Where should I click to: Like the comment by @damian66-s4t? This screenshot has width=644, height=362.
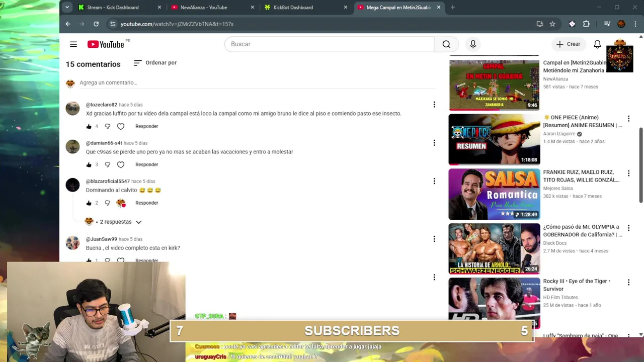[89, 164]
